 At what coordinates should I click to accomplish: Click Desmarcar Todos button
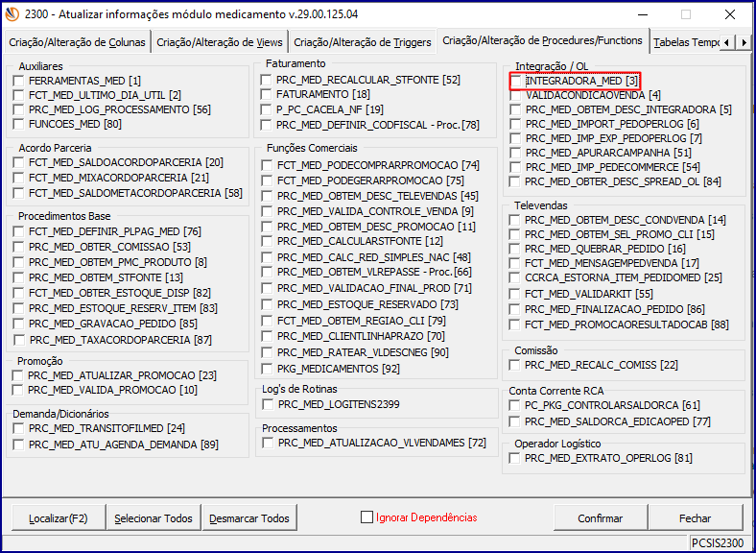click(249, 518)
